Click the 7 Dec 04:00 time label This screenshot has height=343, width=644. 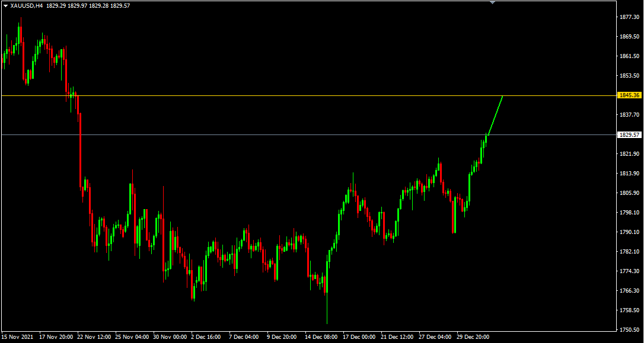(x=244, y=336)
